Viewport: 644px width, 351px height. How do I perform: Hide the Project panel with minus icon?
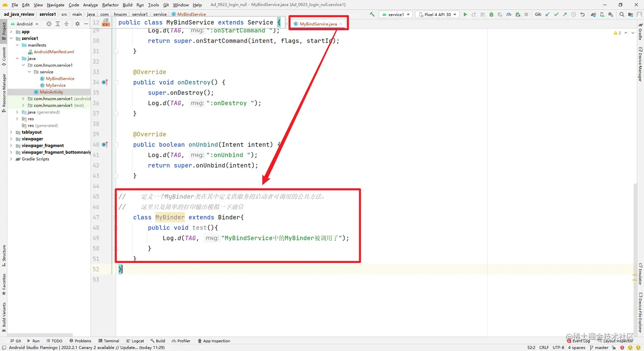86,24
